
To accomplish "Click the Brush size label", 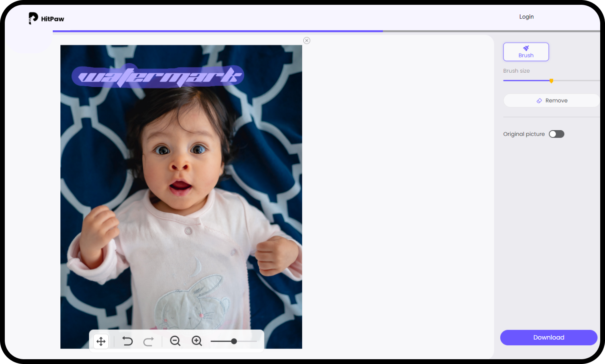I will pos(516,71).
